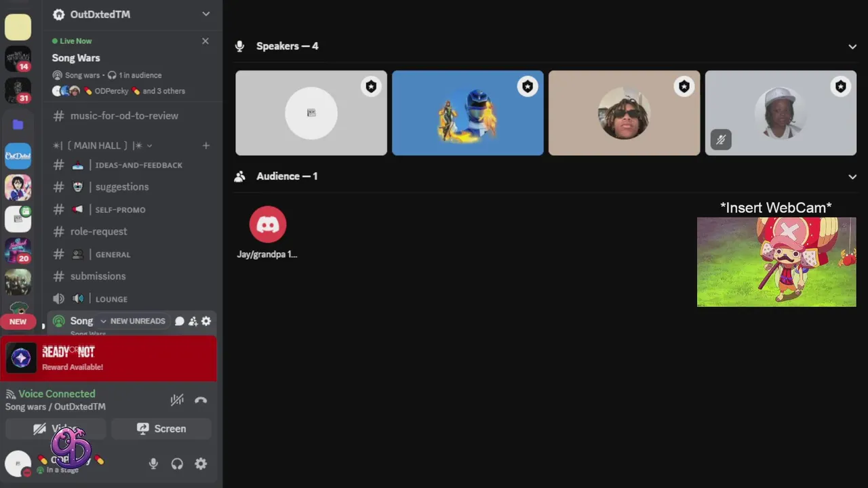This screenshot has width=868, height=488.
Task: Click the Audience people icon
Action: (239, 177)
